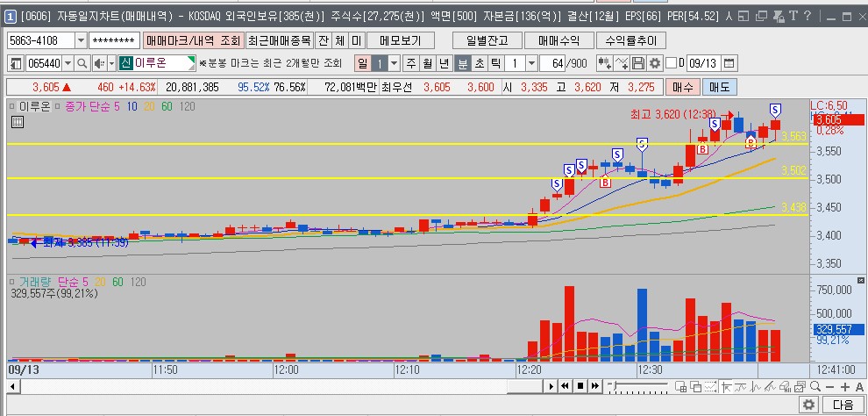Open the stock code 065440 dropdown arrow
Screen dimensions: 868x416
(x=68, y=64)
